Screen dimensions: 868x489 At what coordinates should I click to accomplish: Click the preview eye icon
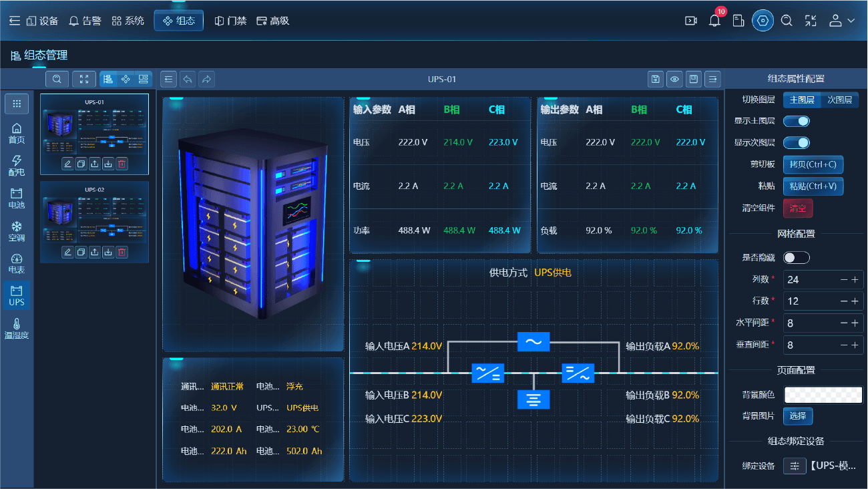[x=675, y=79]
